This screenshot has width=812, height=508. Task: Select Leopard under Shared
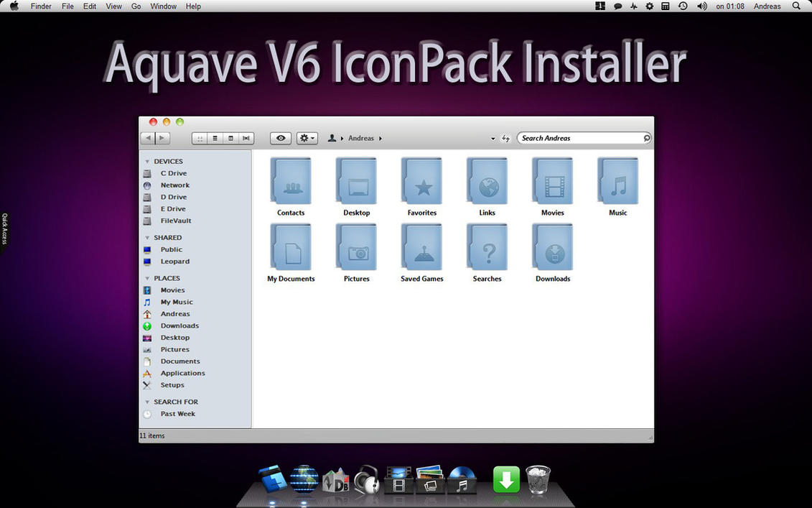click(175, 262)
